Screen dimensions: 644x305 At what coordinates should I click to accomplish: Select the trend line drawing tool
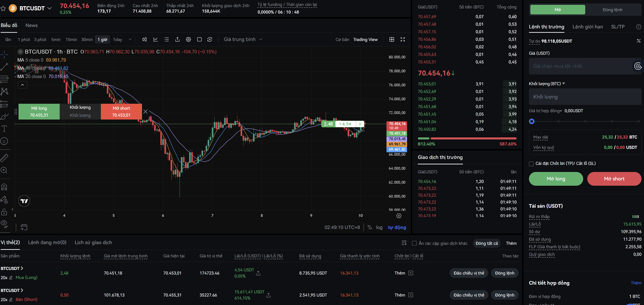coord(4,67)
